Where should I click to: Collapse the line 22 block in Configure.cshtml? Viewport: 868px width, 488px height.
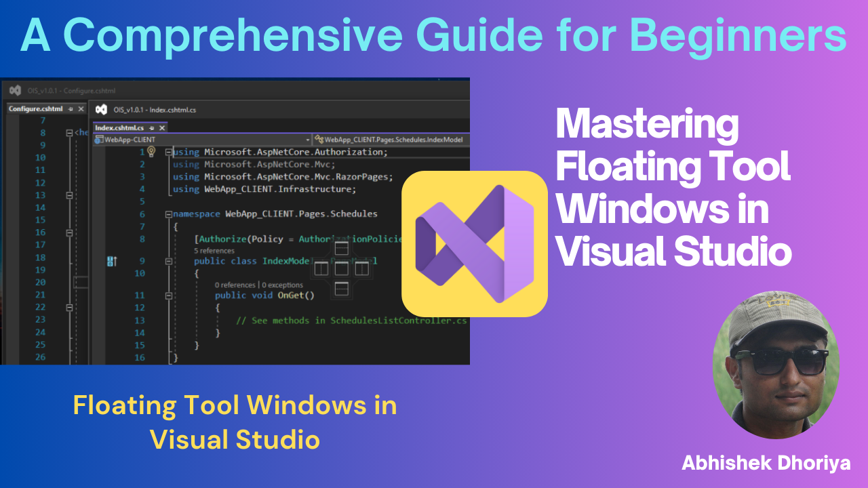pos(69,307)
